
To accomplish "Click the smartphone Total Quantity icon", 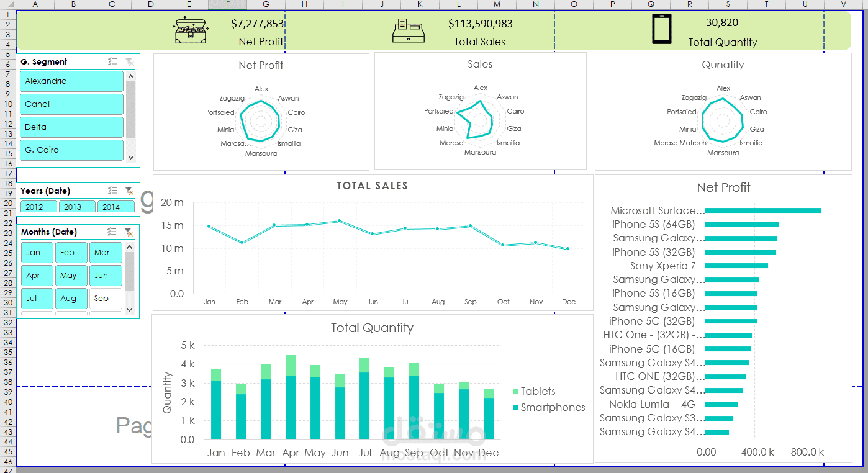I will point(662,29).
